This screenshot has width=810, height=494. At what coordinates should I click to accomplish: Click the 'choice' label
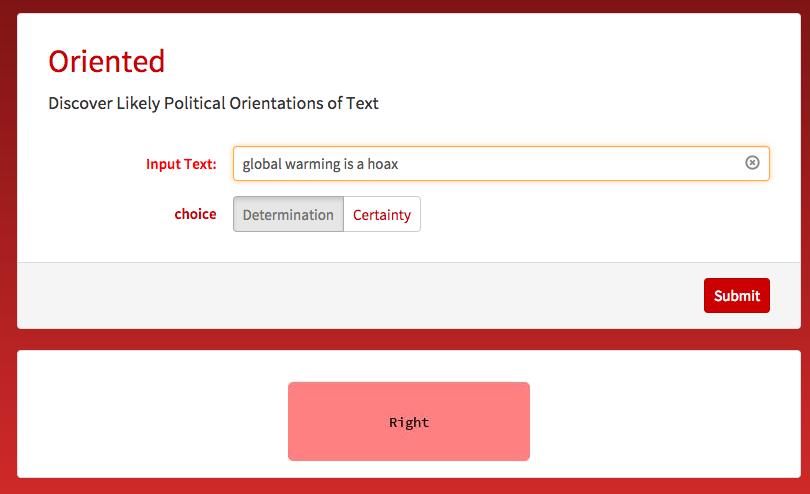pyautogui.click(x=195, y=214)
